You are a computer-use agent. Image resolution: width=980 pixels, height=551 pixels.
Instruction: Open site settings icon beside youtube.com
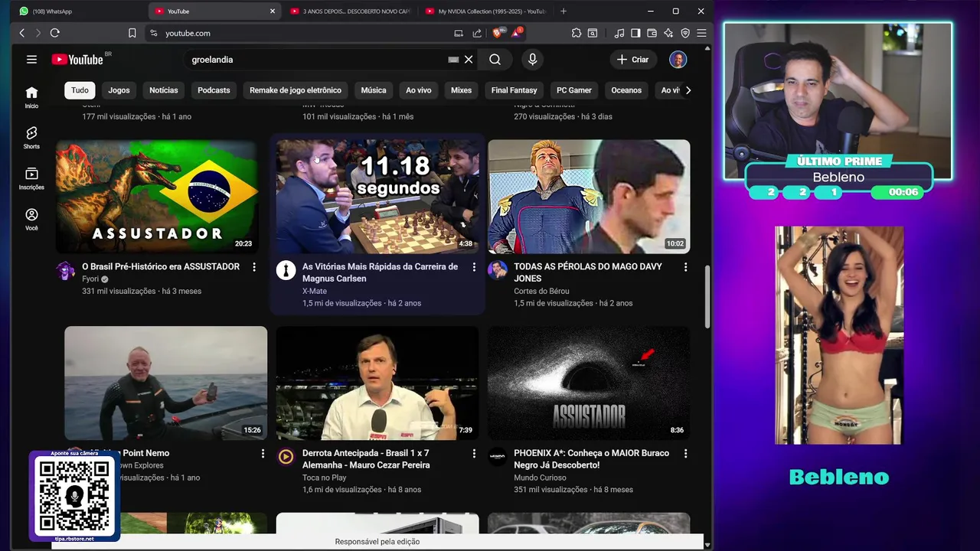(x=153, y=33)
